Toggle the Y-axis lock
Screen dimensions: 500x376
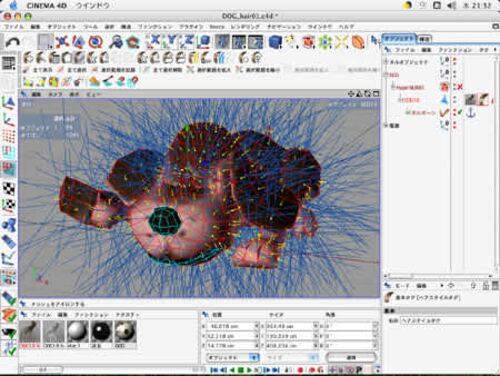(x=171, y=41)
